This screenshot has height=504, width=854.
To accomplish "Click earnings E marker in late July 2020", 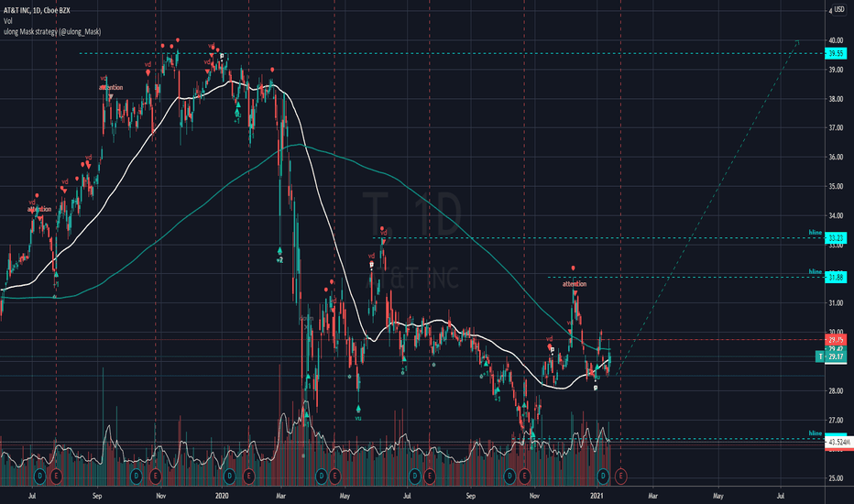I will [x=429, y=477].
